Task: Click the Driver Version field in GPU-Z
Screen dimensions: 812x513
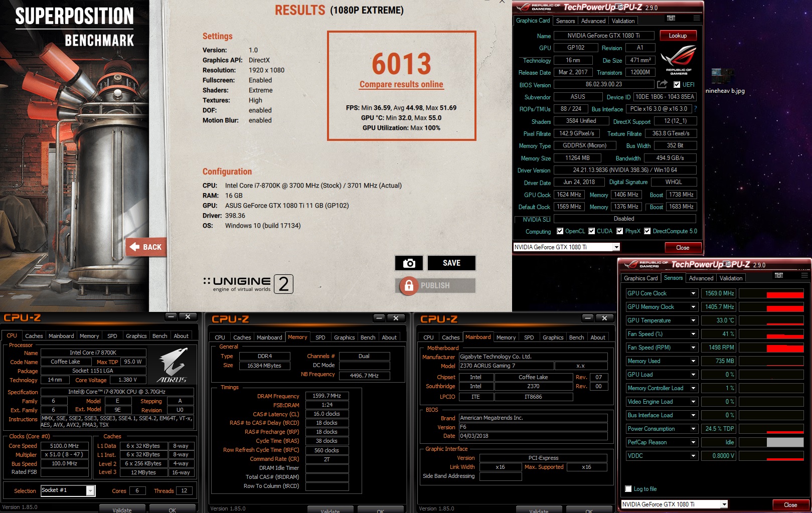Action: pyautogui.click(x=625, y=170)
